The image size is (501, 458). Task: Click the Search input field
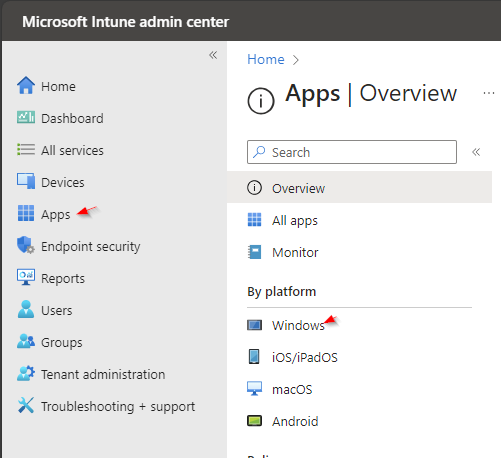352,152
